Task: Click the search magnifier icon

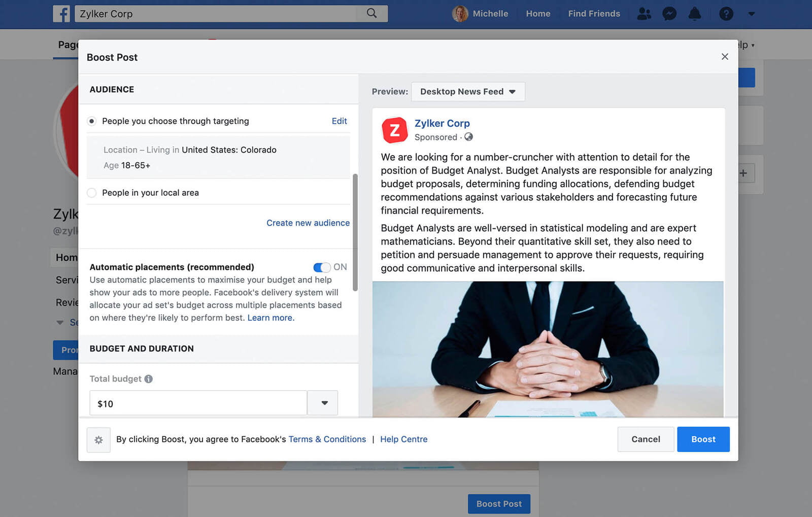Action: (371, 13)
